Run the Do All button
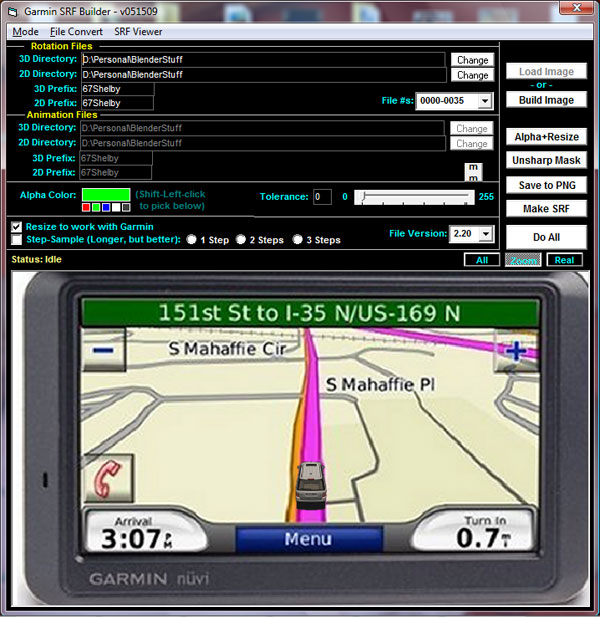The height and width of the screenshot is (617, 600). click(x=546, y=237)
